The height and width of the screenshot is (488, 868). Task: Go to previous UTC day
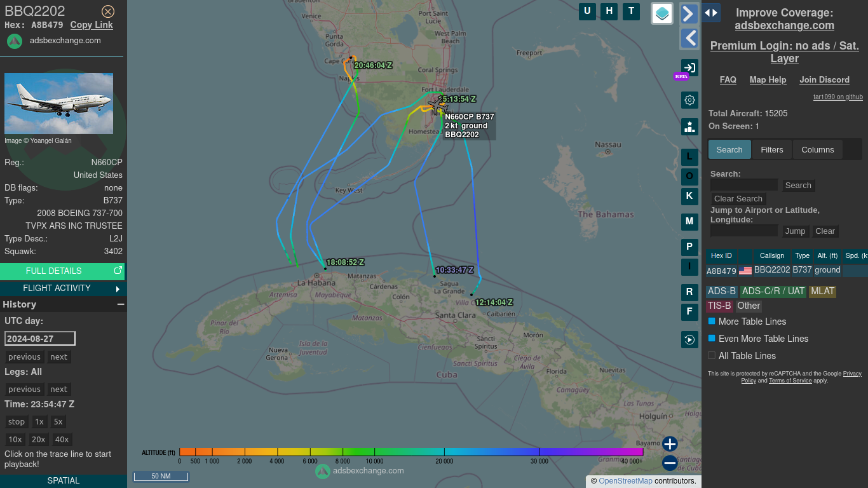pyautogui.click(x=25, y=357)
